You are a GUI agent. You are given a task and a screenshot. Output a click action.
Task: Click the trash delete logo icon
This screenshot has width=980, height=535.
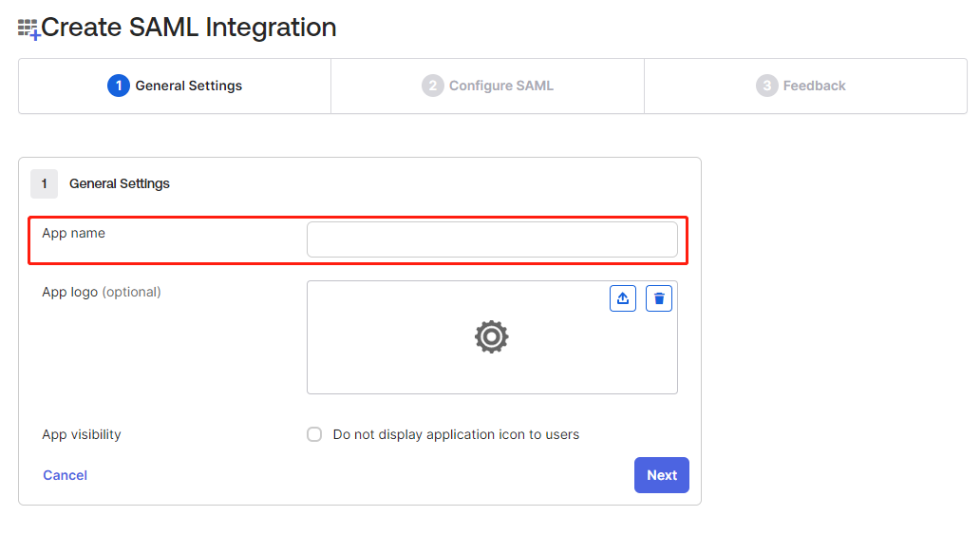coord(659,298)
